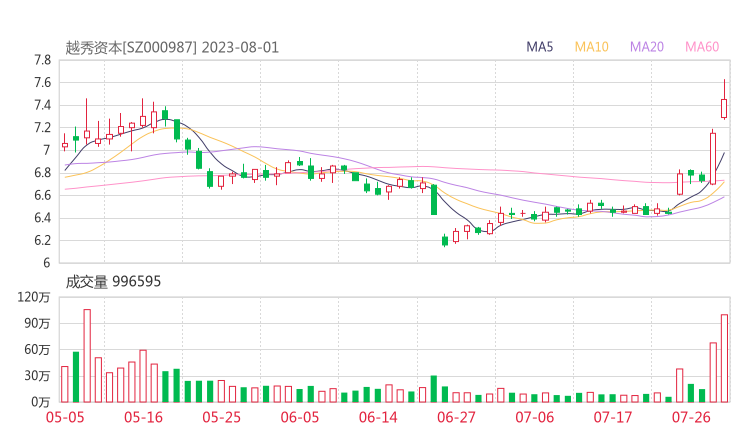The image size is (740, 440).
Task: Click the 30万 volume axis label
Action: tap(37, 376)
